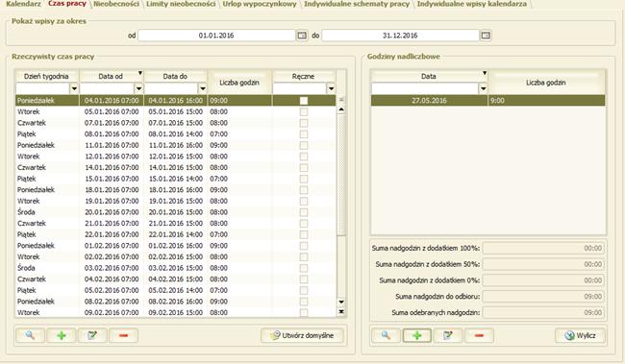Select Czwartek row 04.02.2016 07:00
This screenshot has height=364, width=625.
coord(175,279)
